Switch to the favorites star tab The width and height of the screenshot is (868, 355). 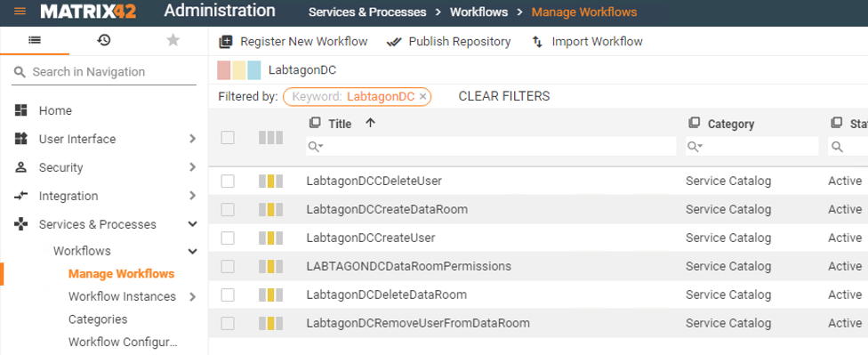173,40
